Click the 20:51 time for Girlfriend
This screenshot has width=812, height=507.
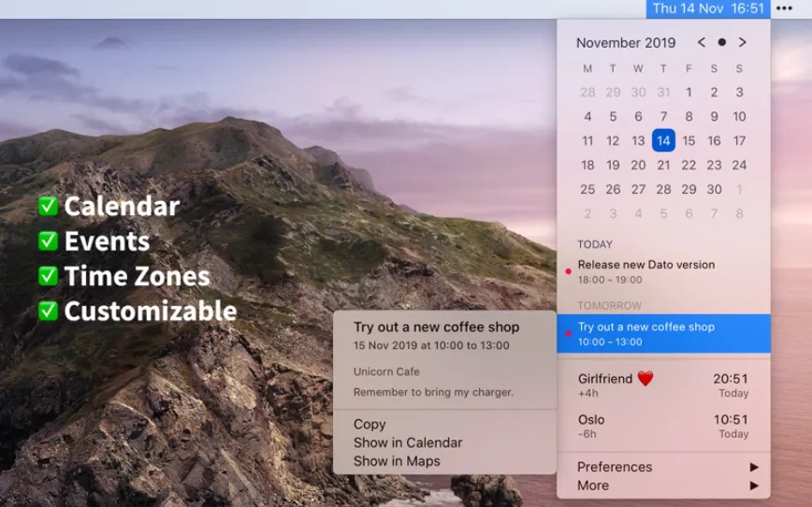tap(731, 379)
